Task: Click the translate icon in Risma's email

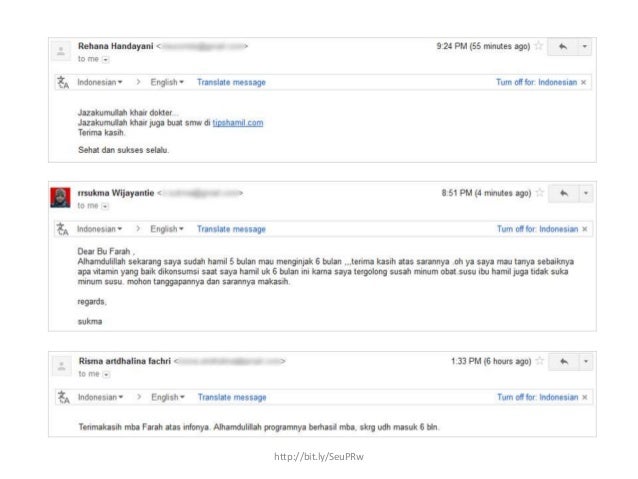Action: (62, 396)
